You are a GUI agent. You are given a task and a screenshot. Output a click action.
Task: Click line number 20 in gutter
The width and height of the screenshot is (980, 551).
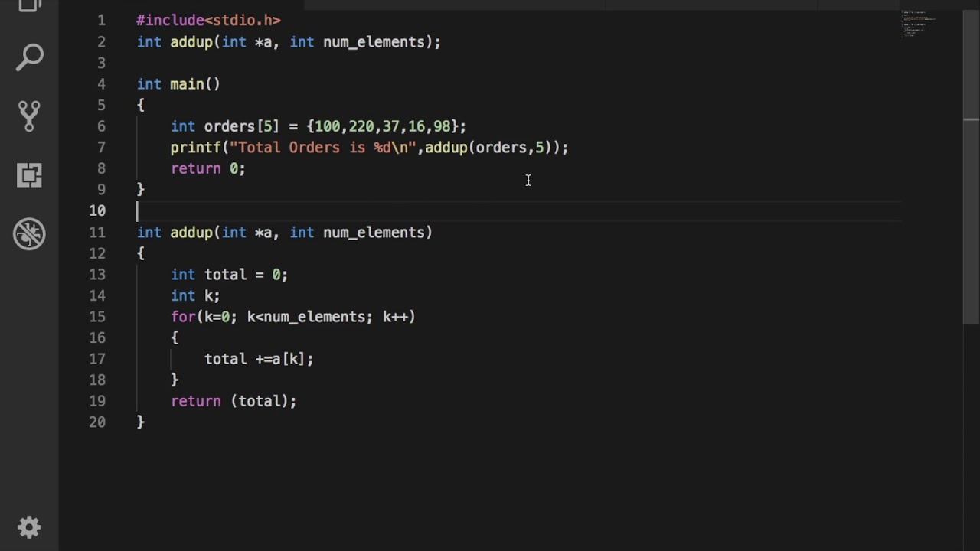tap(97, 422)
